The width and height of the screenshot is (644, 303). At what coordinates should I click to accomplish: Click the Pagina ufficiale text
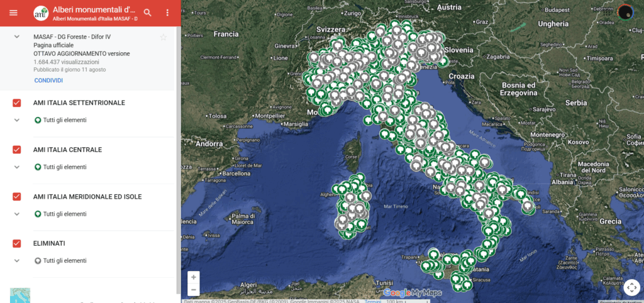click(x=54, y=45)
